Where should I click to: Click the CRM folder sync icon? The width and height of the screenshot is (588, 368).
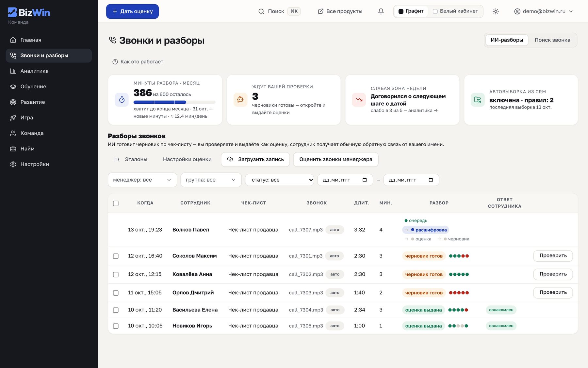[x=478, y=100]
